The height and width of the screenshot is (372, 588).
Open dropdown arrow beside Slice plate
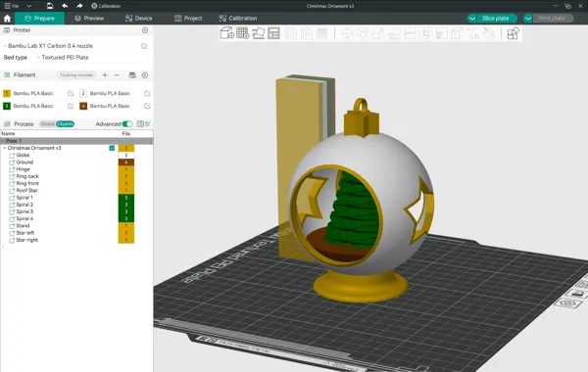[x=472, y=19]
